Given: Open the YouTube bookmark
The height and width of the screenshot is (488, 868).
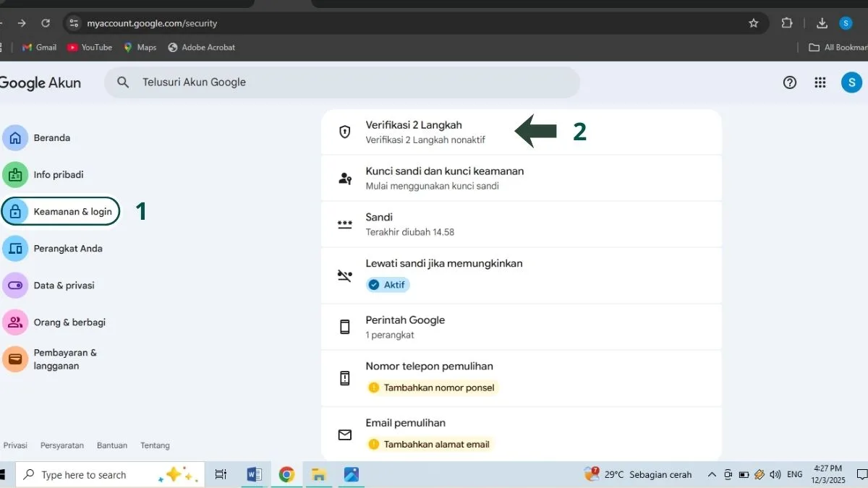Looking at the screenshot, I should click(x=90, y=47).
